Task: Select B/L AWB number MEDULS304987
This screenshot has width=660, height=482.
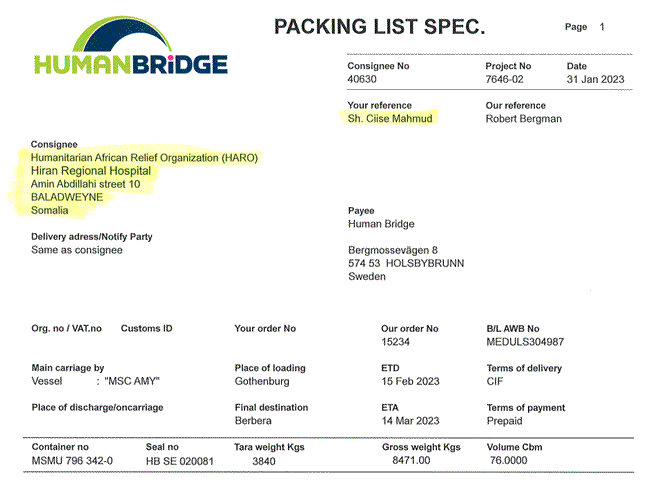Action: (525, 342)
